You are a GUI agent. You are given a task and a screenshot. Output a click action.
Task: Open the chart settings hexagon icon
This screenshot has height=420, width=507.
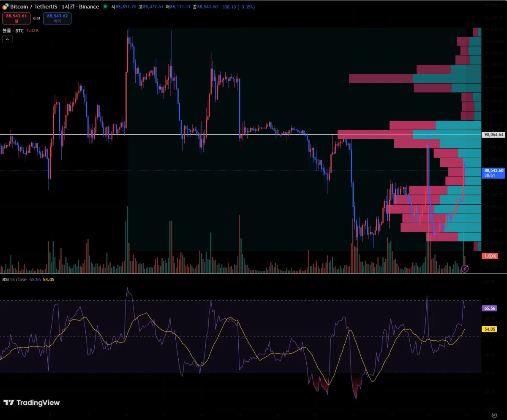point(494,415)
